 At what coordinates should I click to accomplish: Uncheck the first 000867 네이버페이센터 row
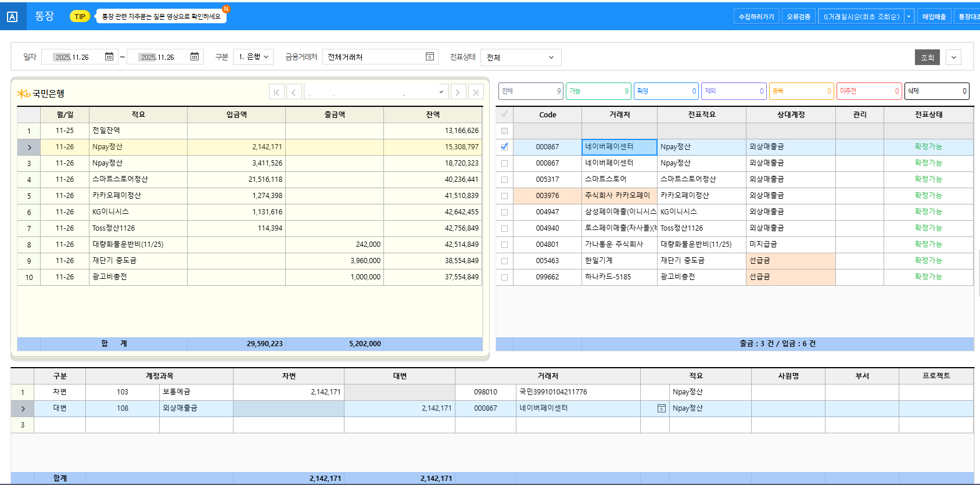[x=504, y=147]
